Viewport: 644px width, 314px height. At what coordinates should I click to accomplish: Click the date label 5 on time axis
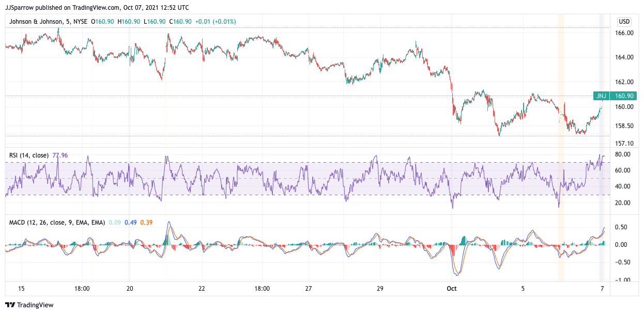point(523,289)
